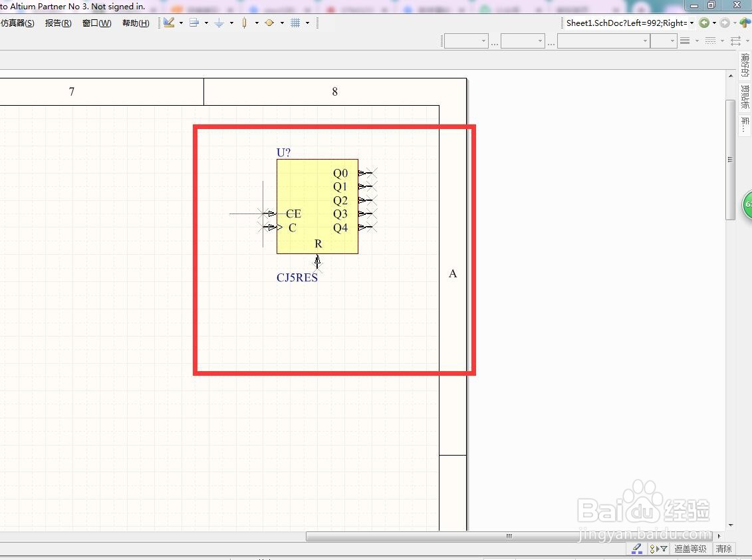Click the vertical scrollbar thumb
This screenshot has width=752, height=560.
click(x=731, y=160)
